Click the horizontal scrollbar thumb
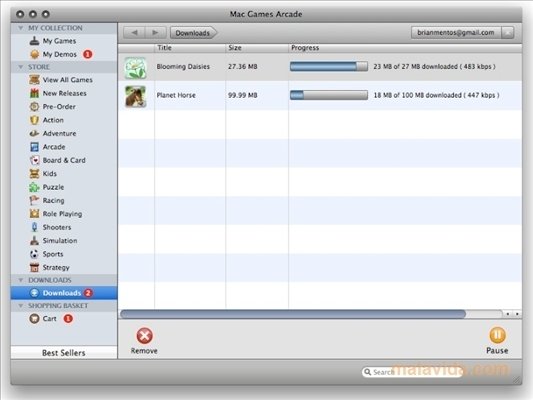The height and width of the screenshot is (400, 533). (x=293, y=314)
